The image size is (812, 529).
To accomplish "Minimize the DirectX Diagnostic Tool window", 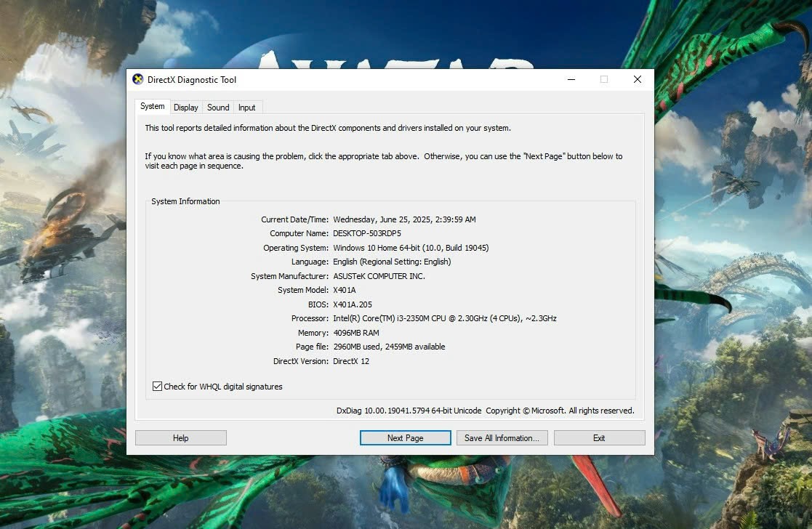I will pyautogui.click(x=571, y=79).
